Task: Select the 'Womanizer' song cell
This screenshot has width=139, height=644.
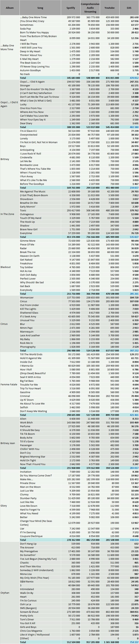Action: 40,297
